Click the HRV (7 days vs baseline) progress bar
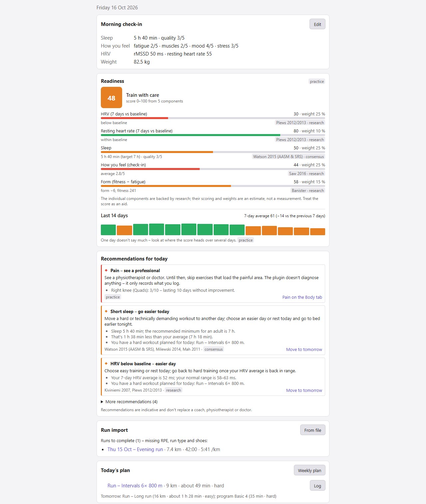 tap(213, 118)
